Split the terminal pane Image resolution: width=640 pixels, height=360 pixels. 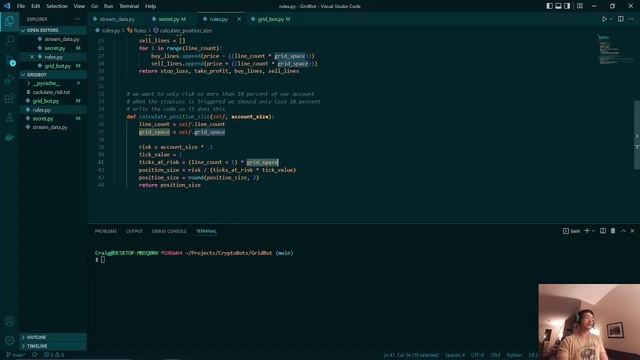pos(603,231)
